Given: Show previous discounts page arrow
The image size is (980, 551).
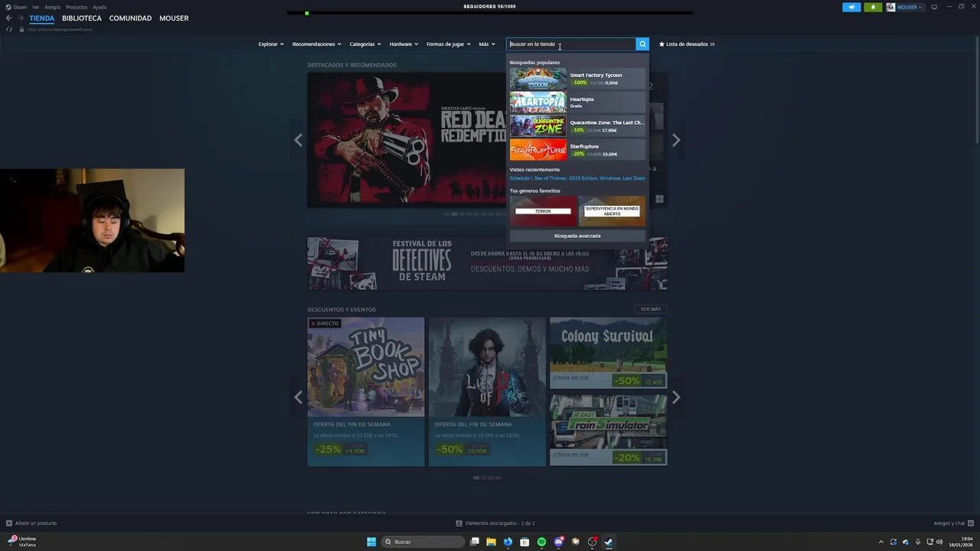Looking at the screenshot, I should (298, 397).
